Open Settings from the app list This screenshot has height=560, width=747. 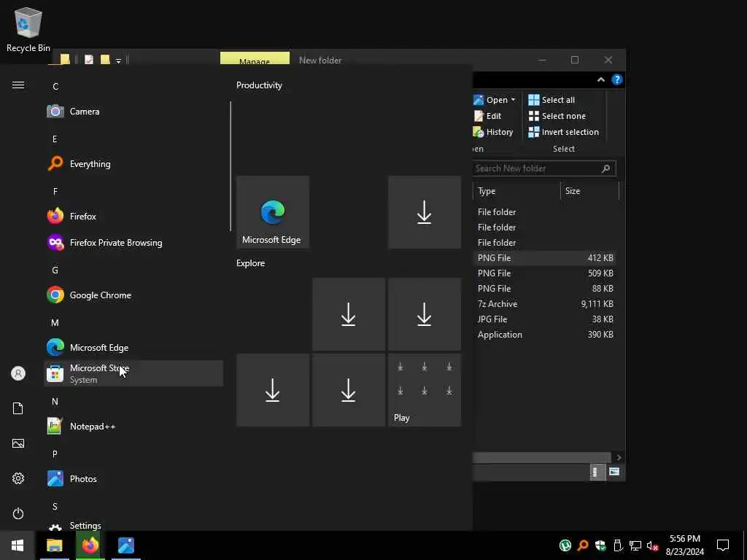[x=133, y=525]
